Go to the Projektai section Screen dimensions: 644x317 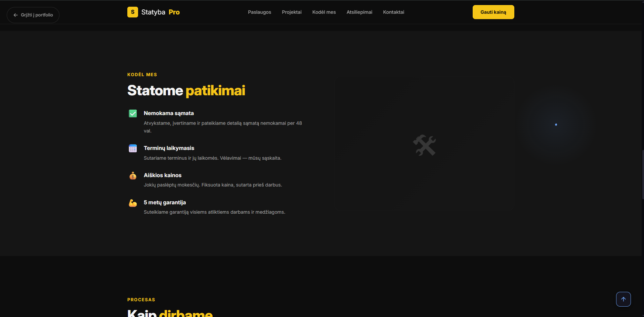[292, 12]
